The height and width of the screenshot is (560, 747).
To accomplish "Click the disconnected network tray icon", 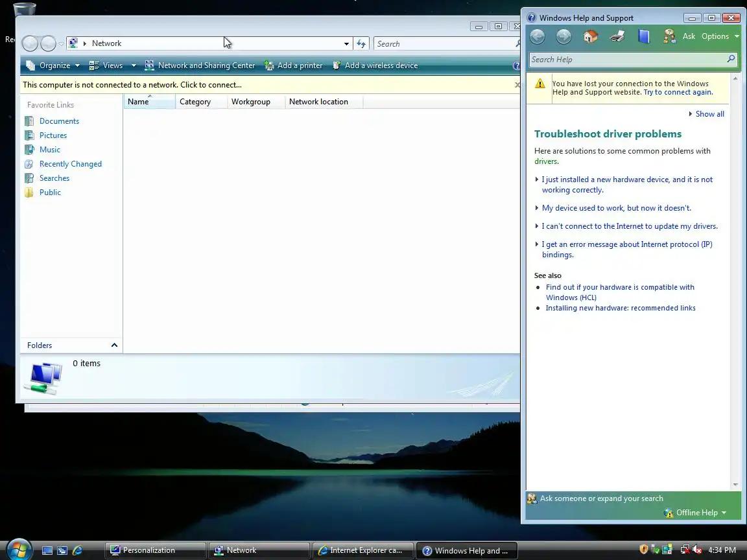I will (685, 550).
